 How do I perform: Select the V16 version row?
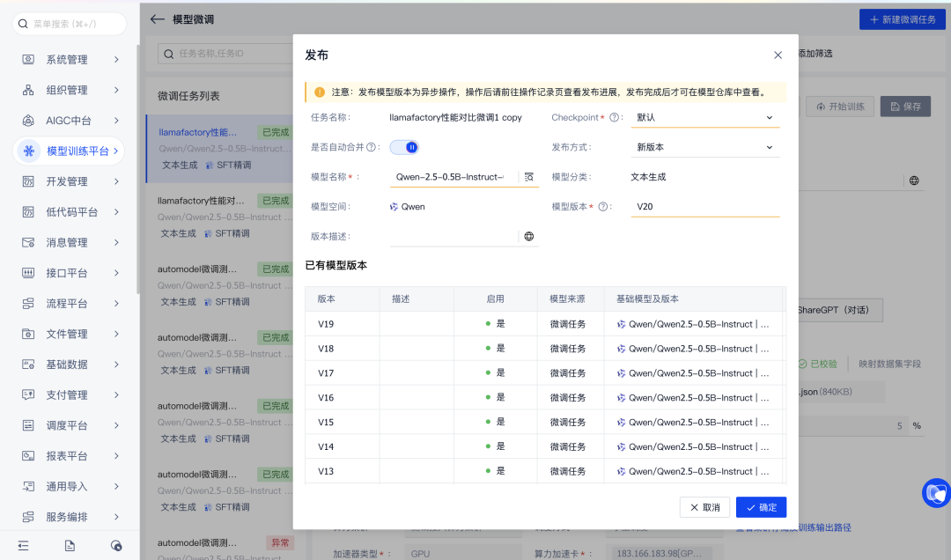544,397
